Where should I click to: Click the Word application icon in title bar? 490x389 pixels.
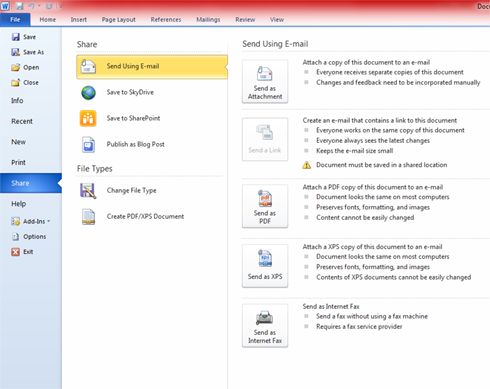[5, 6]
